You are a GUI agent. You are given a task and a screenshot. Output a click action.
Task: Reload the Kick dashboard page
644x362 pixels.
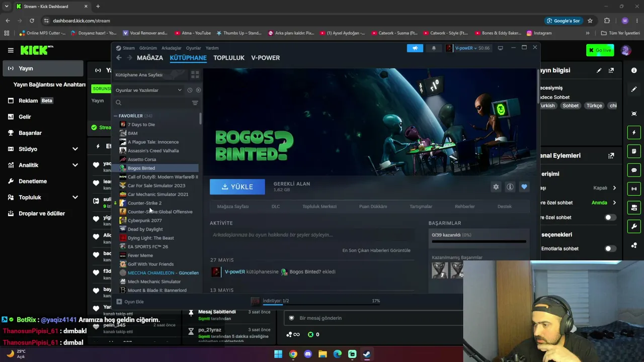point(32,21)
